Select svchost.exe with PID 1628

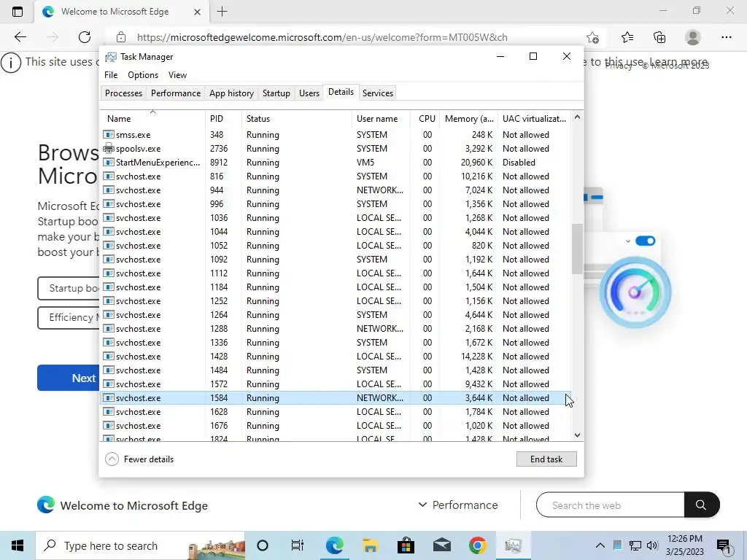(336, 412)
